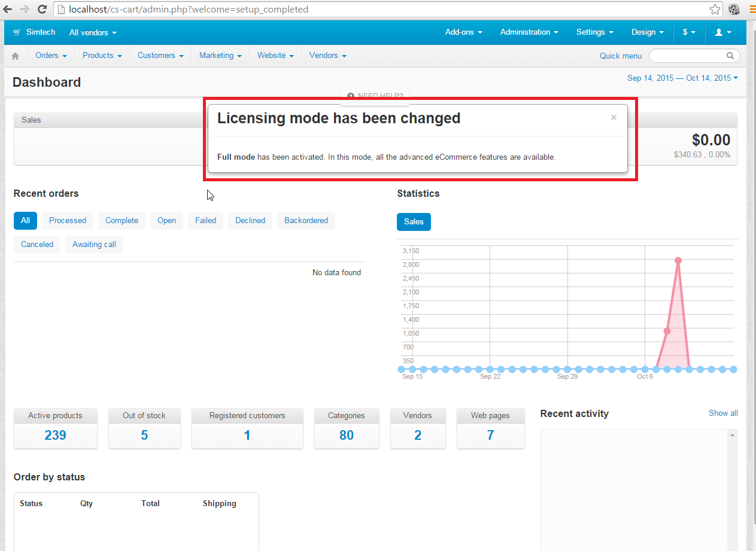The width and height of the screenshot is (756, 551).
Task: Open the currency $ dropdown
Action: (x=688, y=32)
